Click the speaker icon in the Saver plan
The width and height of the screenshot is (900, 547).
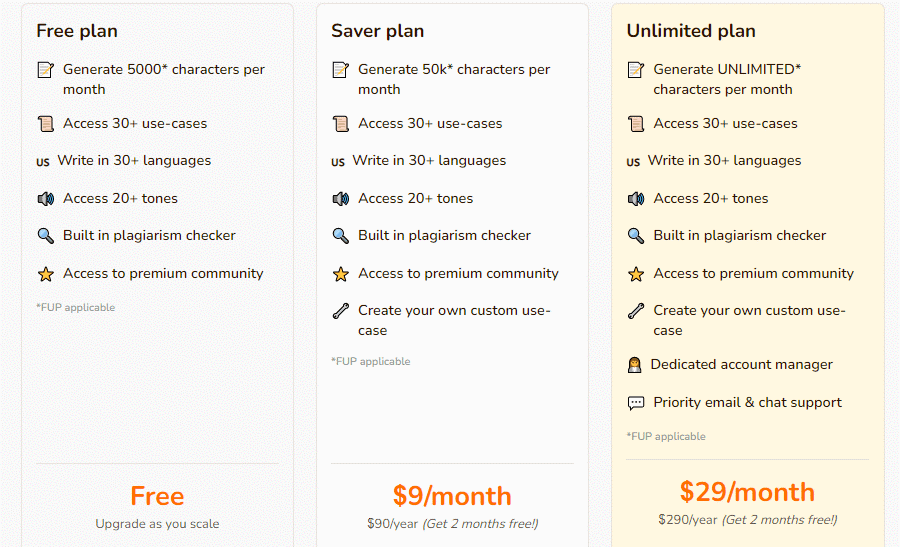pyautogui.click(x=340, y=199)
